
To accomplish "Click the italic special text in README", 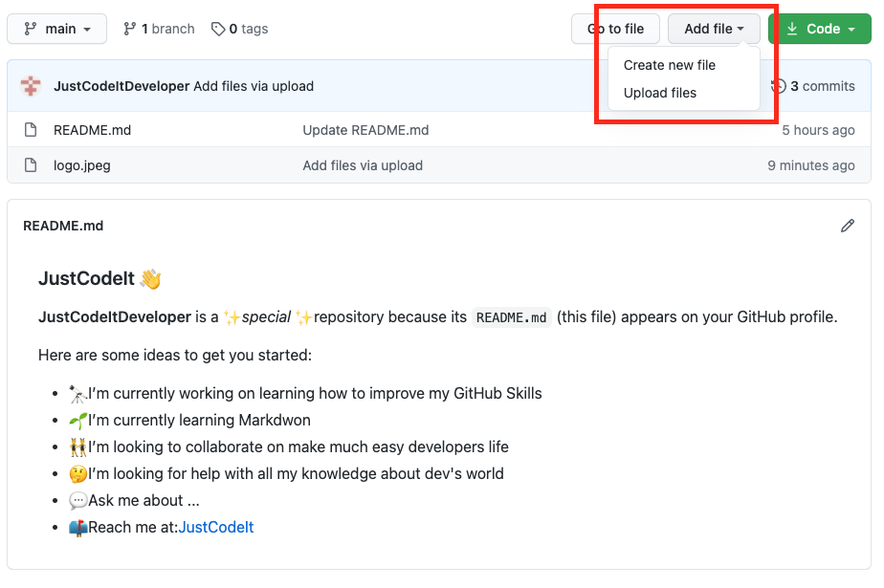I will point(266,317).
